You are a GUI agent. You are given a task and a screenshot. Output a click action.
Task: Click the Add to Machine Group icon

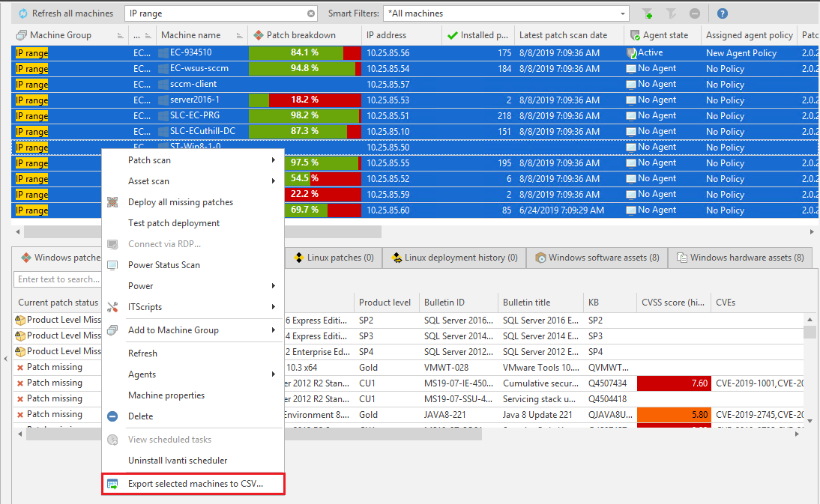coord(112,330)
